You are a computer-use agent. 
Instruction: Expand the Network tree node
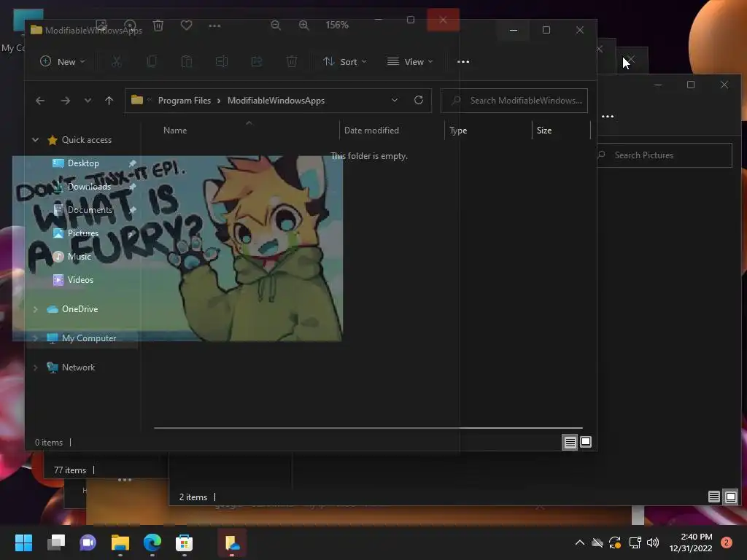tap(35, 367)
